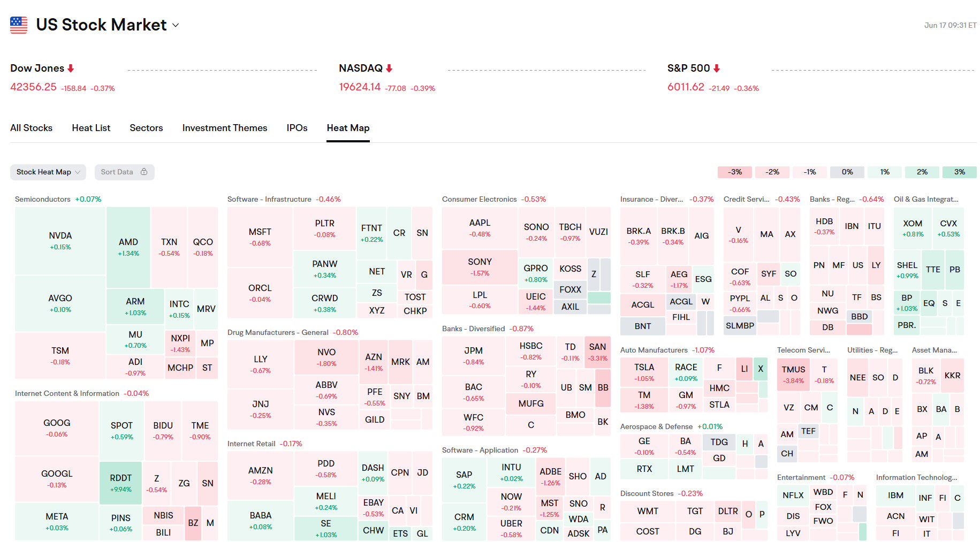Click the US flag icon
The height and width of the screenshot is (542, 980).
click(19, 25)
